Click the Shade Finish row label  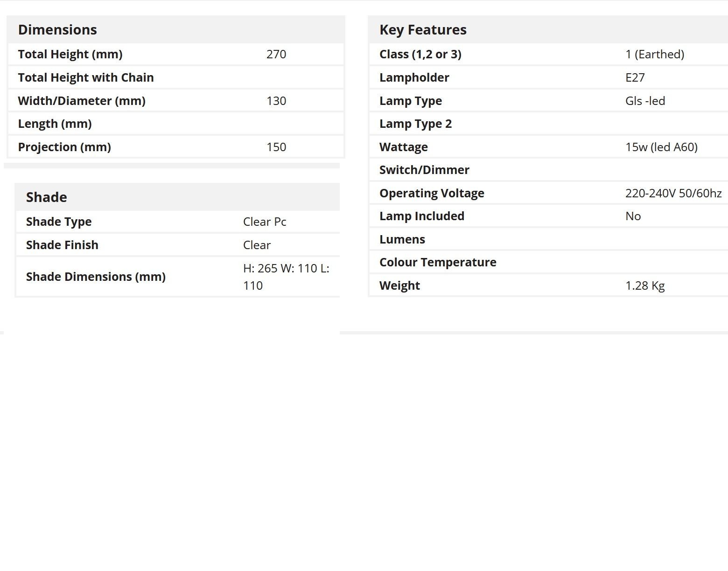tap(62, 245)
